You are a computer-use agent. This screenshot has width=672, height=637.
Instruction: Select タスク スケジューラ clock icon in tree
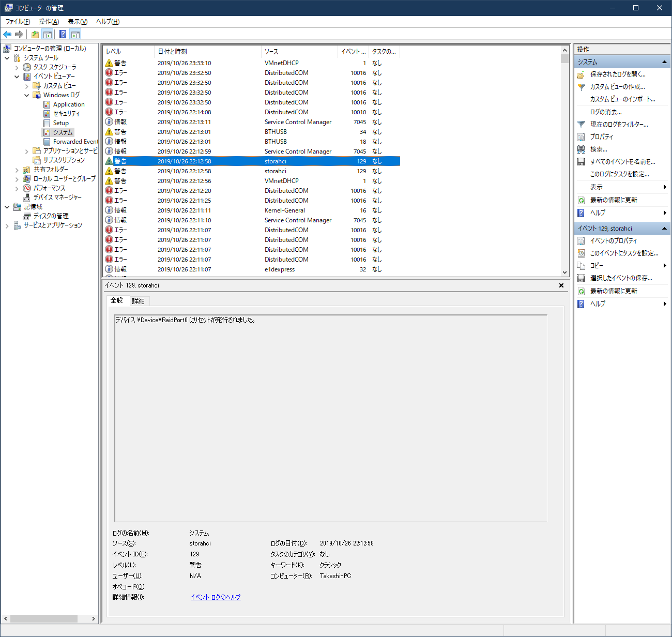click(27, 67)
